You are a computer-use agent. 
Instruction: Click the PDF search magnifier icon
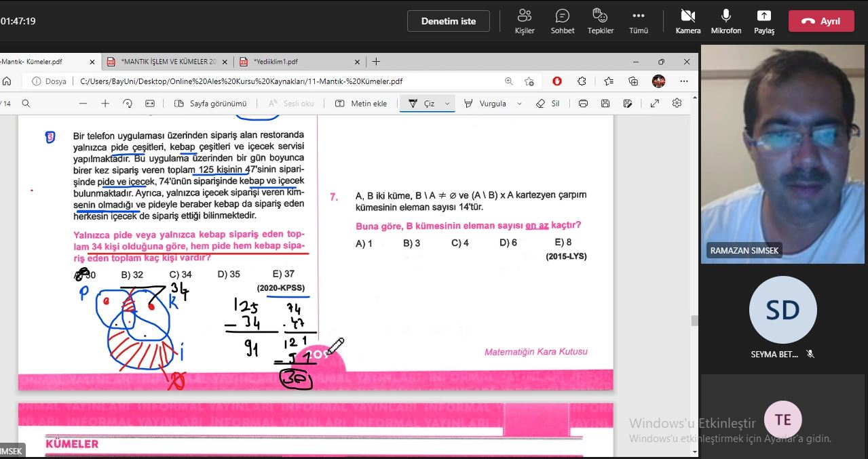click(26, 104)
